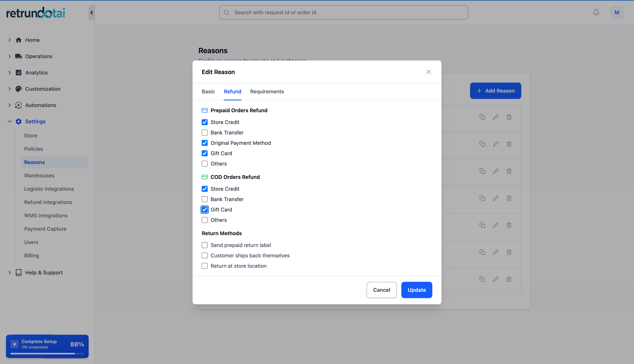Click the notification bell icon

[x=596, y=12]
